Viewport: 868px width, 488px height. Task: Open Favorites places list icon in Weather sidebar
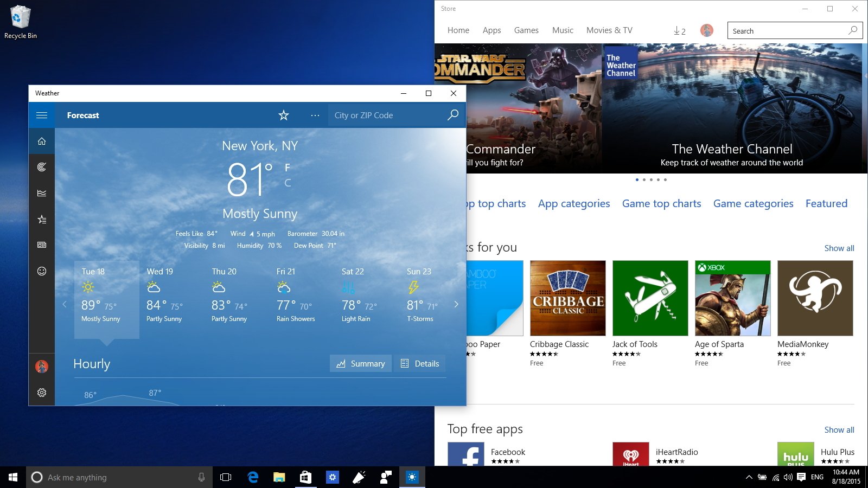pos(42,219)
